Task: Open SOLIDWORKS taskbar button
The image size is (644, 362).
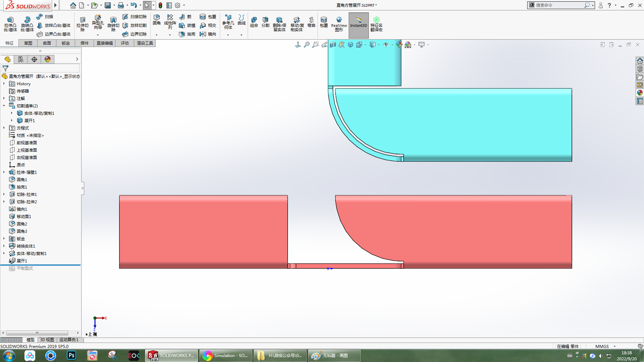Action: coord(172,356)
